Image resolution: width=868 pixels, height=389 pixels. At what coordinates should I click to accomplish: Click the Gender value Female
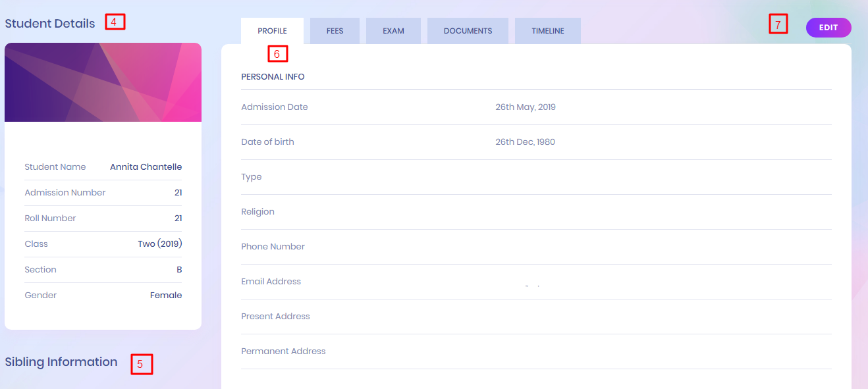(165, 296)
